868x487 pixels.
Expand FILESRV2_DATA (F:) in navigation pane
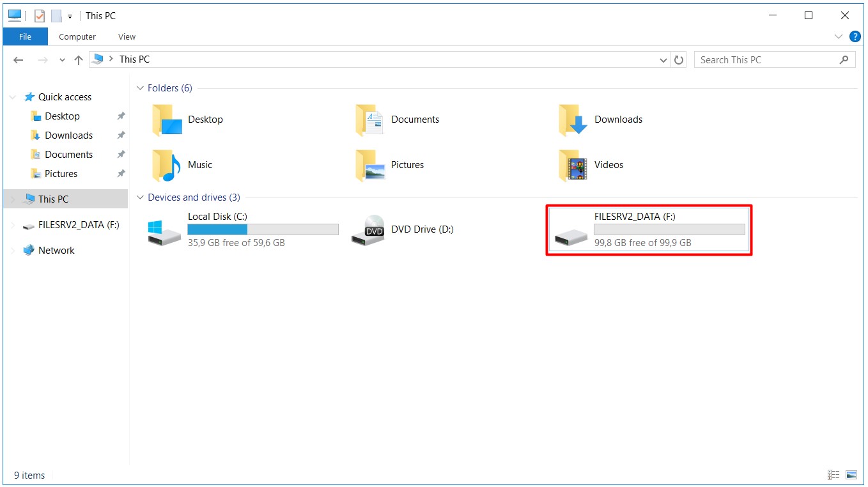coord(13,225)
